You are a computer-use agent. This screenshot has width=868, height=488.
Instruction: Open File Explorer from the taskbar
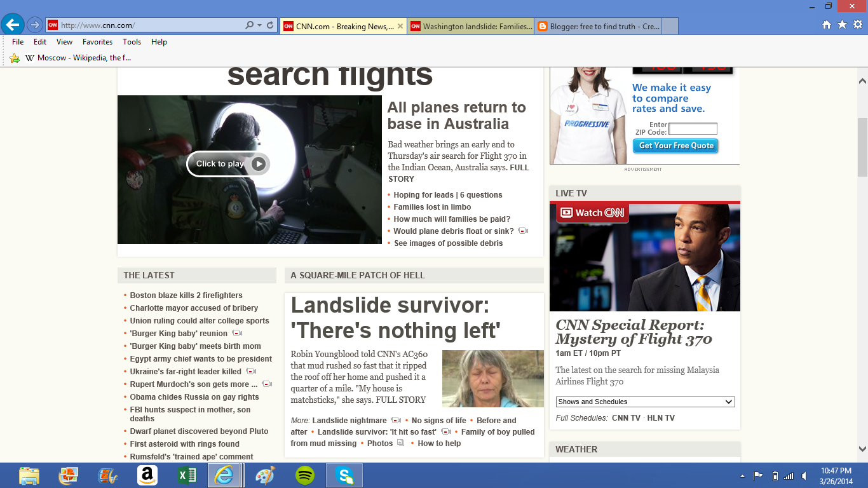coord(29,475)
